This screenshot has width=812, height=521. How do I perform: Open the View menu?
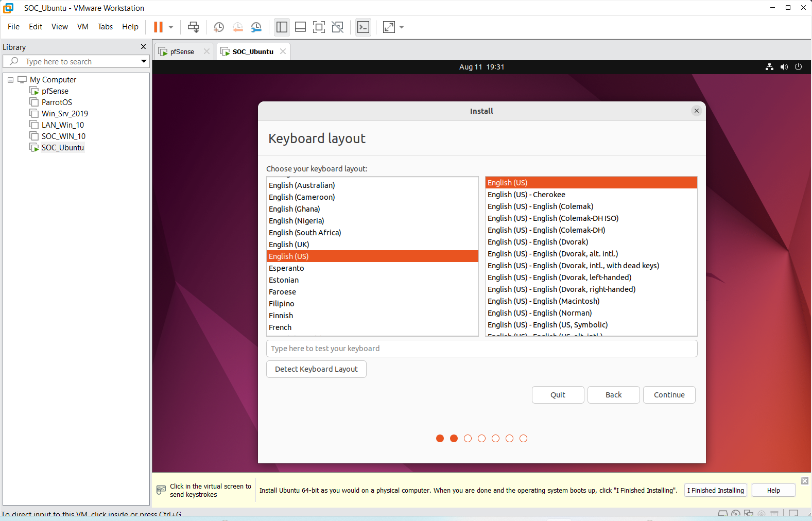click(x=60, y=27)
